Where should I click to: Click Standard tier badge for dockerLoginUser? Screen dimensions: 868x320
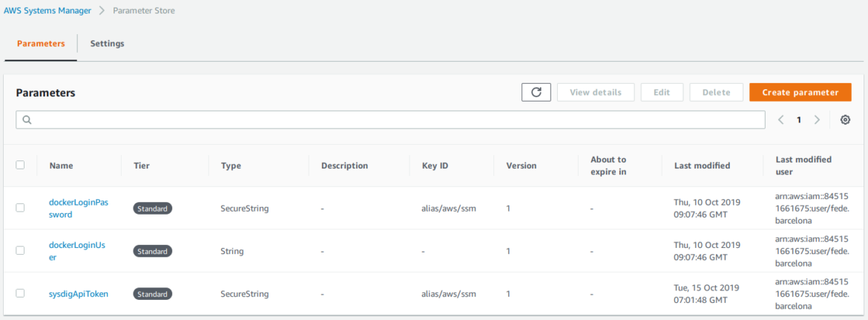(x=153, y=252)
